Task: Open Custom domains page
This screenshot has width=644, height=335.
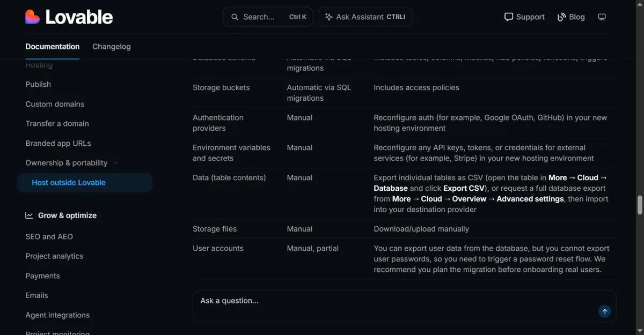Action: 55,104
